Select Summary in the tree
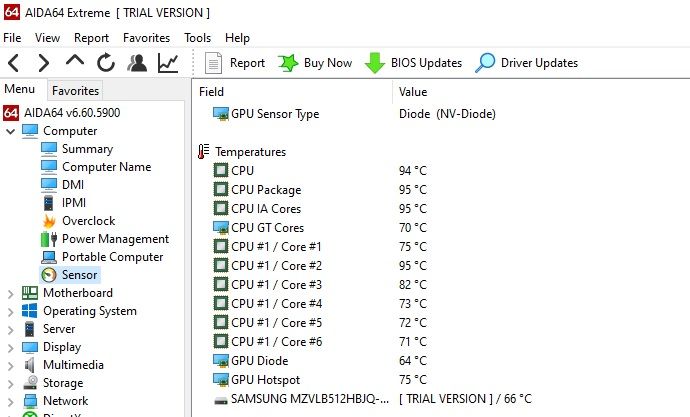Screen dimensions: 690x417 coord(88,149)
